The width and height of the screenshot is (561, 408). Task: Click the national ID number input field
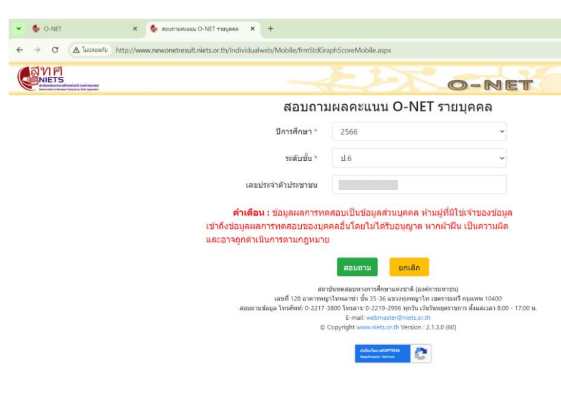pos(419,185)
